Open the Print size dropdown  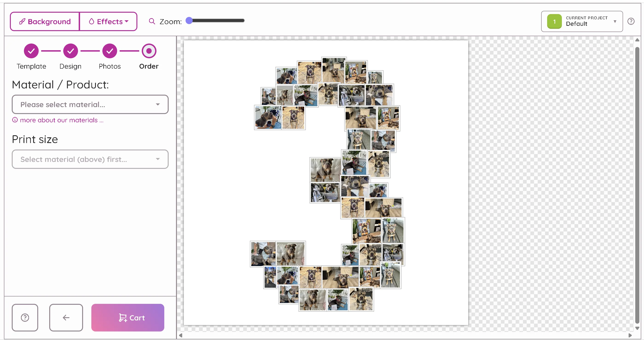[90, 159]
